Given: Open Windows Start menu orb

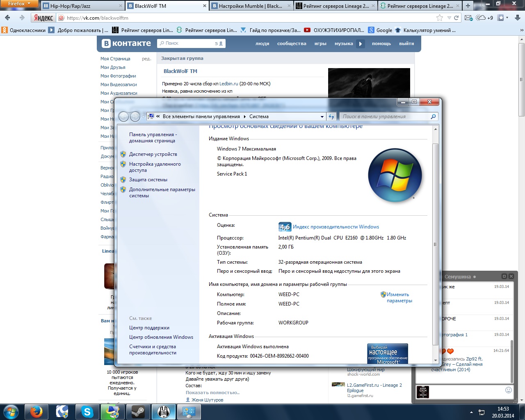Looking at the screenshot, I should tap(11, 411).
